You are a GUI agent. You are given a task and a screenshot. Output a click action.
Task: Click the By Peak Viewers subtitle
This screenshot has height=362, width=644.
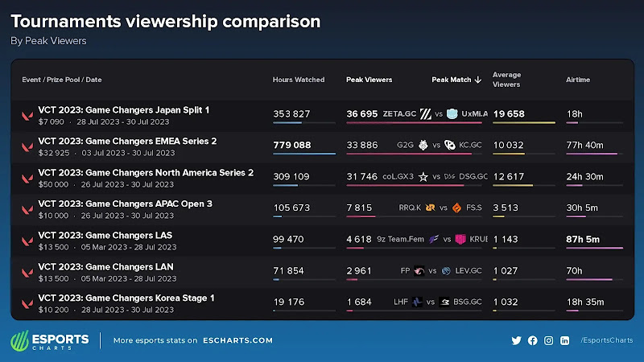(x=48, y=41)
